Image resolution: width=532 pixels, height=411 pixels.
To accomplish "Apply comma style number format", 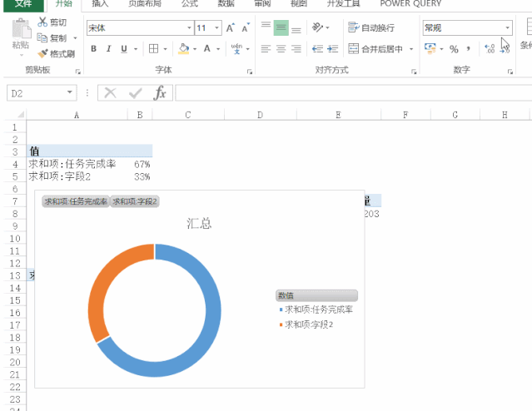I will [x=469, y=49].
